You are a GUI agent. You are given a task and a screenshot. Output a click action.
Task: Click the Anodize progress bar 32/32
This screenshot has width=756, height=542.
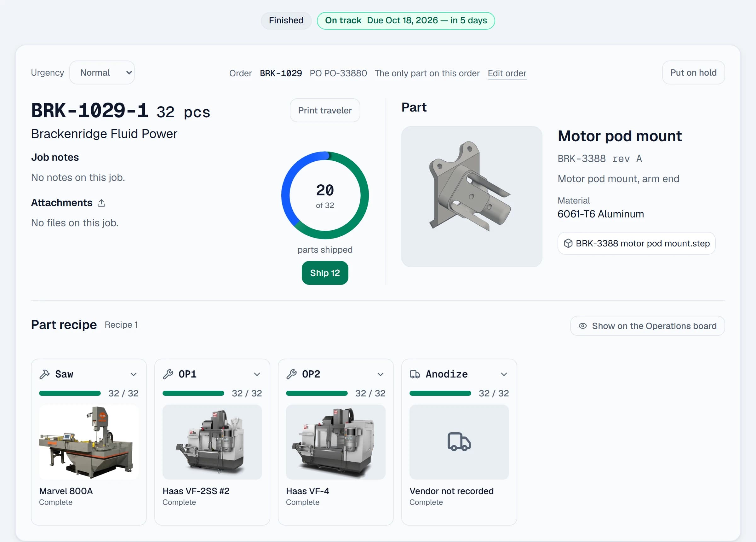(x=440, y=393)
